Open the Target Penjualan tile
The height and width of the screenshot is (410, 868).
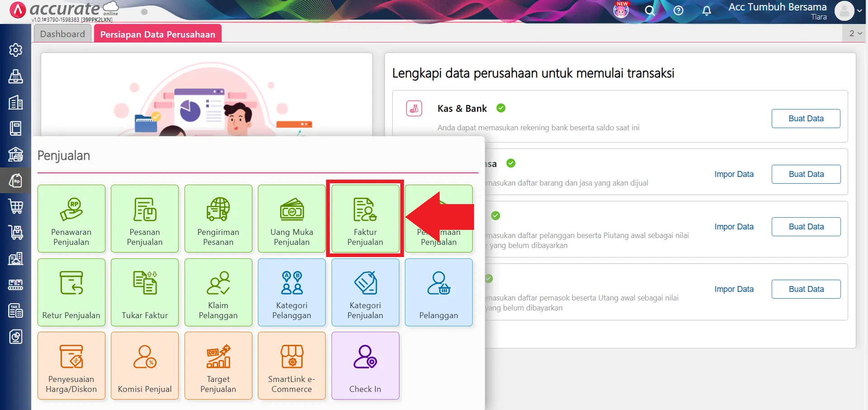coord(218,366)
